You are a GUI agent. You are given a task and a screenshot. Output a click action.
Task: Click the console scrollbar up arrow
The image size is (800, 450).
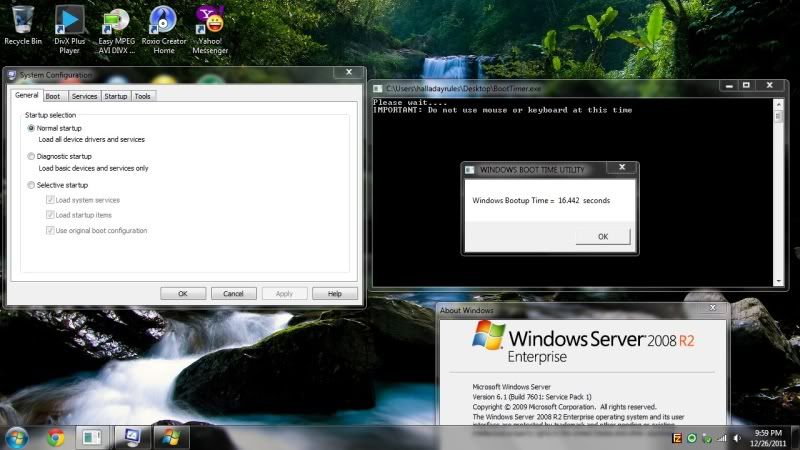point(779,104)
